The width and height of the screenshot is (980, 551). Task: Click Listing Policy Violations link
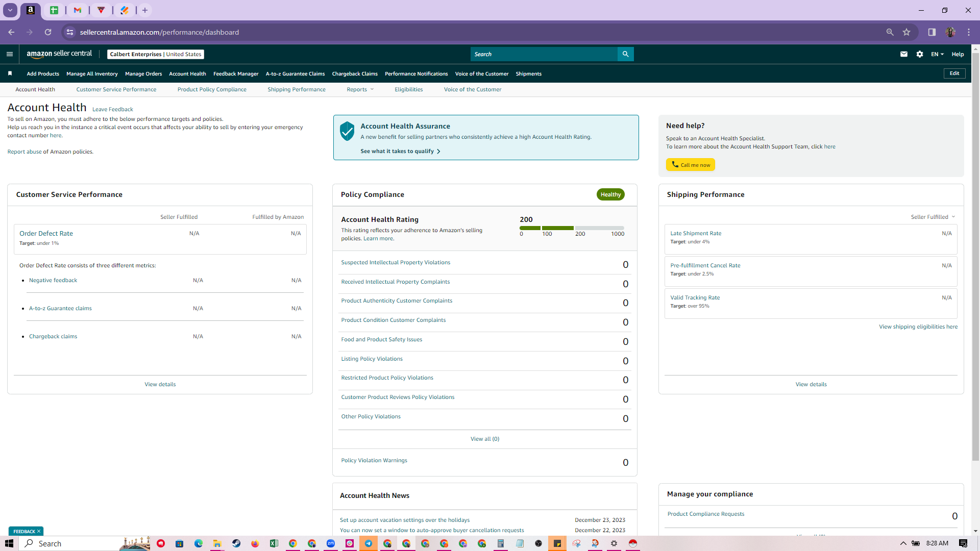click(x=372, y=359)
